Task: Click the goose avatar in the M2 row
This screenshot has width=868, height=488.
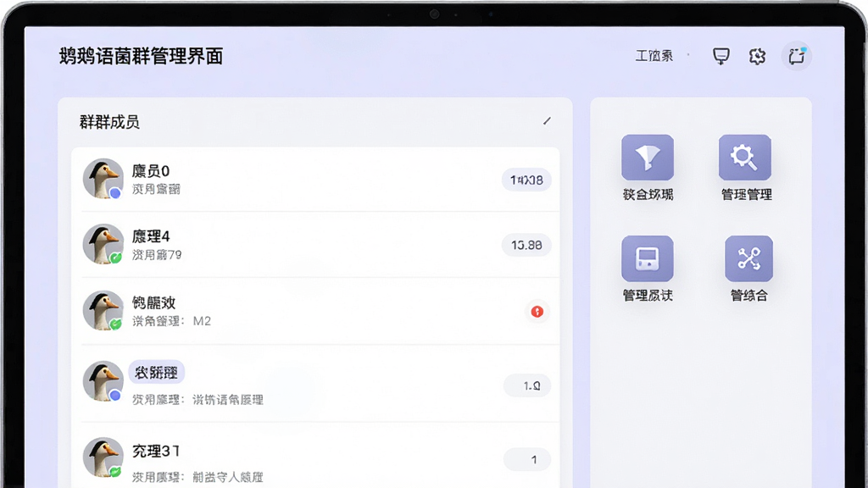Action: [103, 310]
